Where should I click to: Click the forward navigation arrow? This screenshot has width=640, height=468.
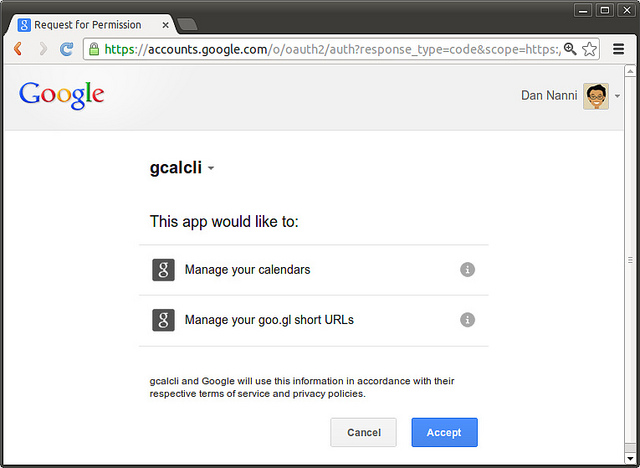[x=42, y=48]
